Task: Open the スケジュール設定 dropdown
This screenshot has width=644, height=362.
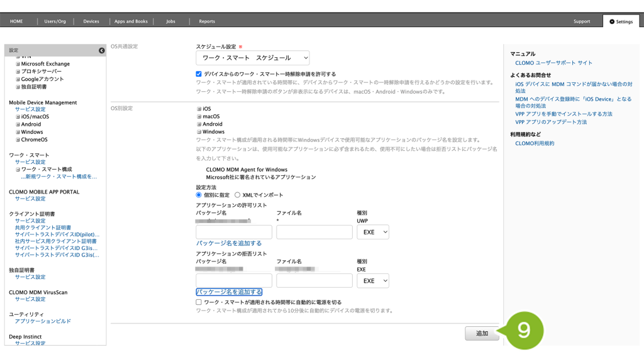Action: [x=253, y=58]
